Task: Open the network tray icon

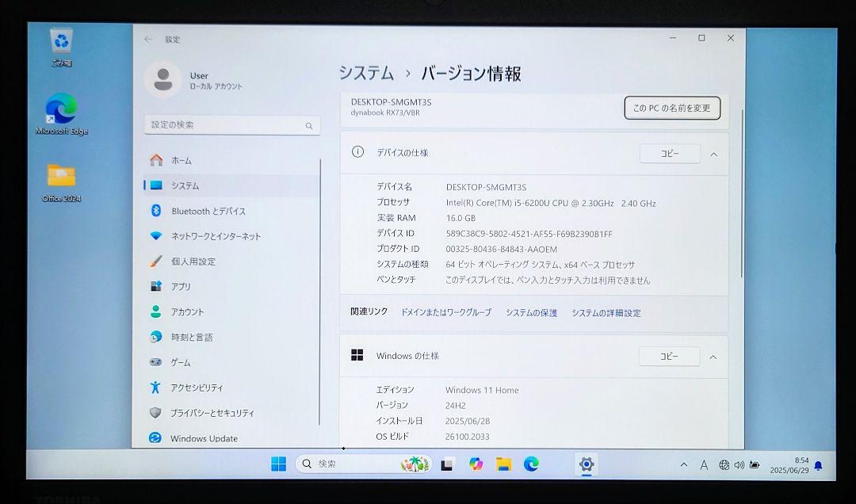Action: pos(724,465)
